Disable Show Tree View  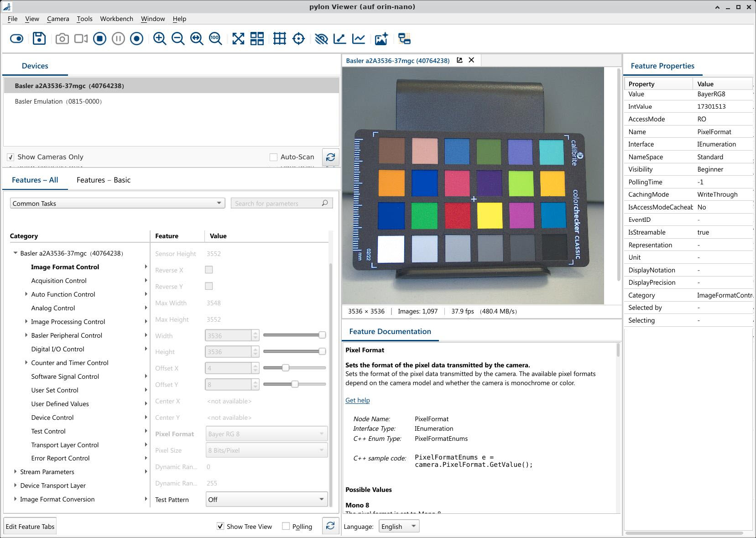(221, 526)
